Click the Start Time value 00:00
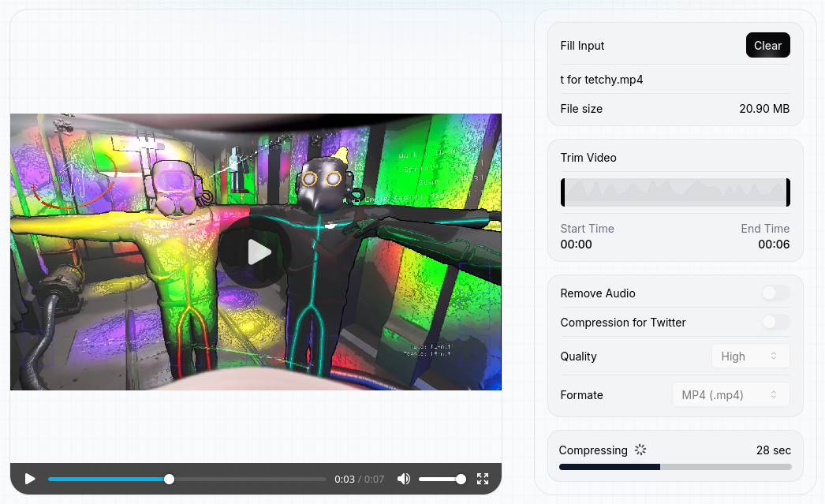825x504 pixels. [577, 245]
